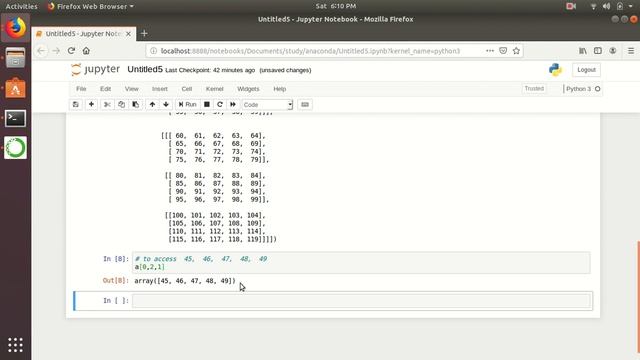Show Applications grid in the dock
This screenshot has width=640, height=360.
coord(16,345)
